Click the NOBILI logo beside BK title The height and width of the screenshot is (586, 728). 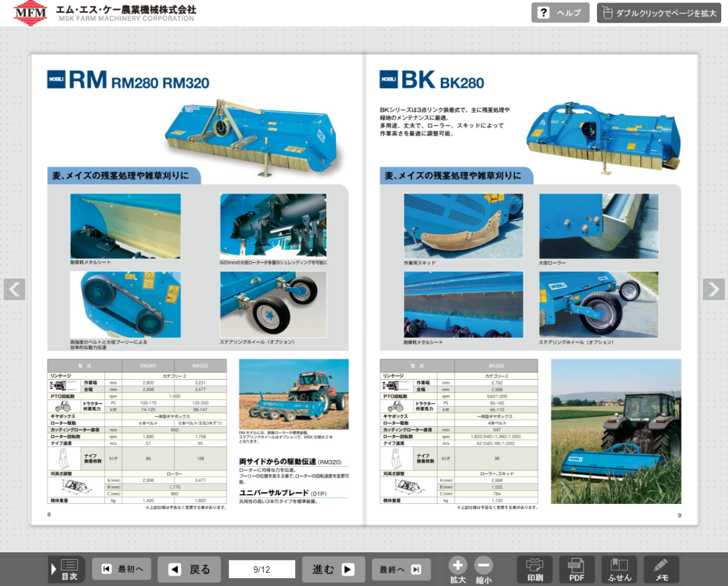(x=389, y=80)
